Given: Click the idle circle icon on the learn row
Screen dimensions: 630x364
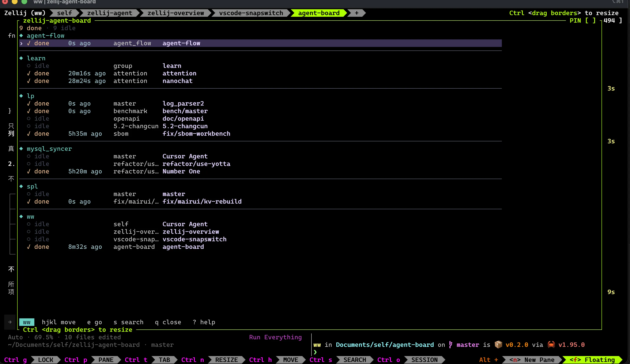Looking at the screenshot, I should pos(29,66).
